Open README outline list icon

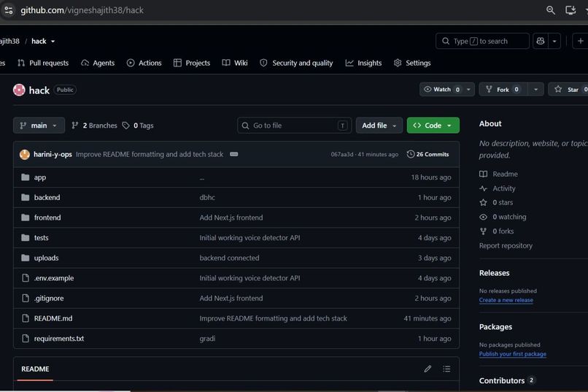446,369
